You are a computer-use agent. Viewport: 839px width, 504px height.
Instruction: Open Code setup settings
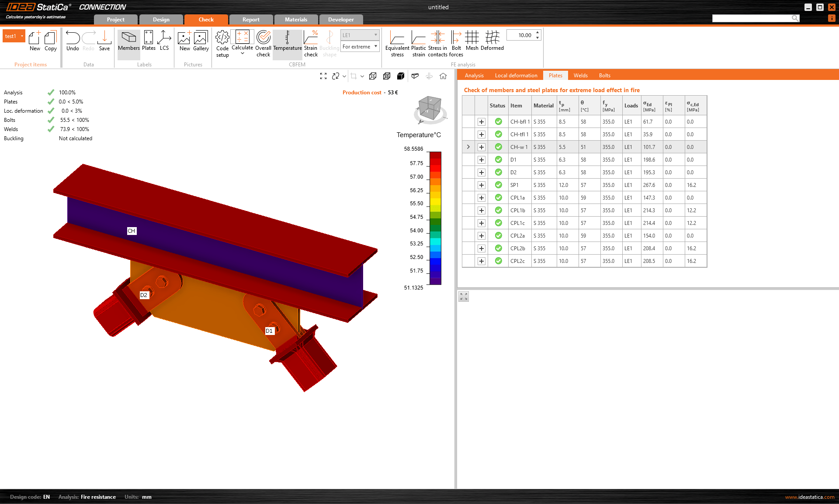(x=222, y=42)
